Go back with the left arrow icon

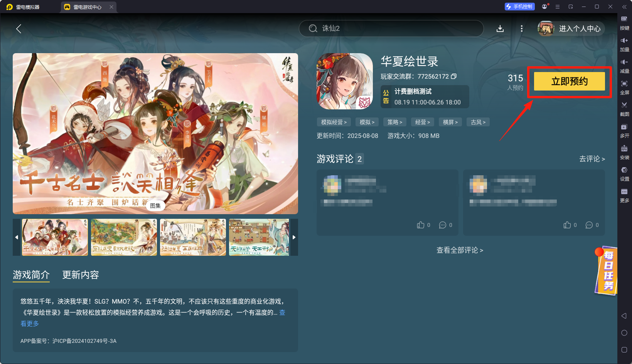(19, 29)
